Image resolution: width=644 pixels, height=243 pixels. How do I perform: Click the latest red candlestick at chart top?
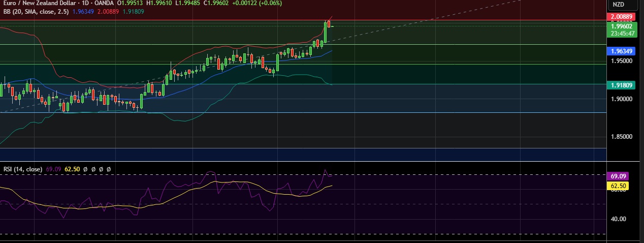click(x=329, y=23)
